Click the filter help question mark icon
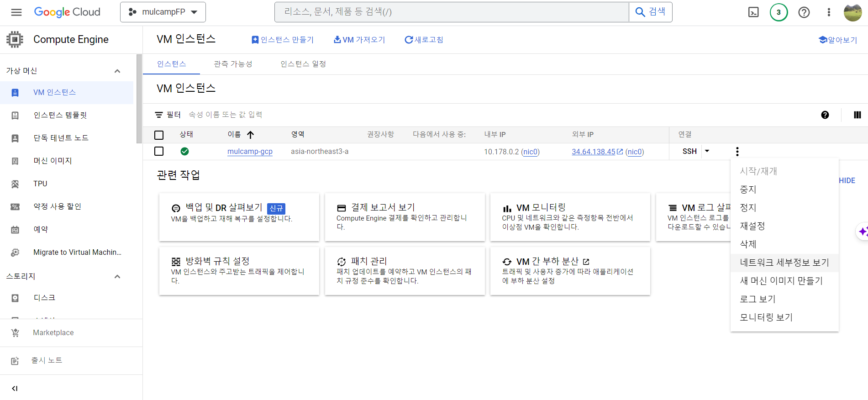Screen dimensions: 868x400 [x=825, y=115]
